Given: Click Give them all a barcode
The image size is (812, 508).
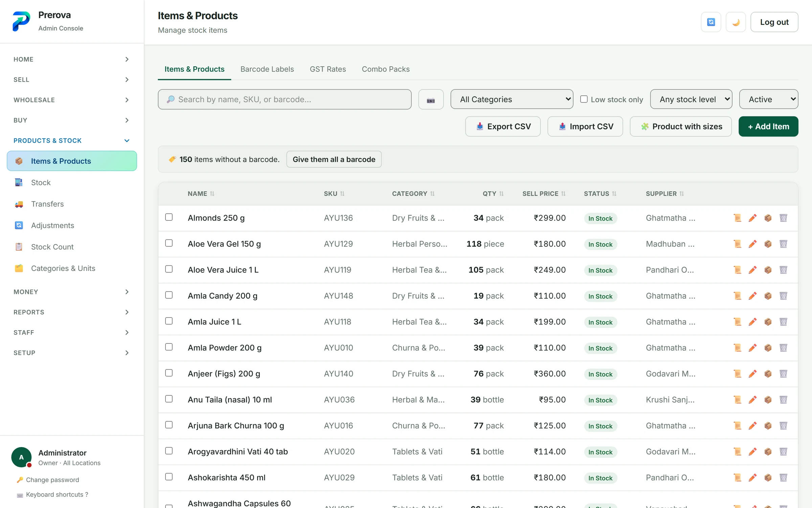Looking at the screenshot, I should coord(334,160).
